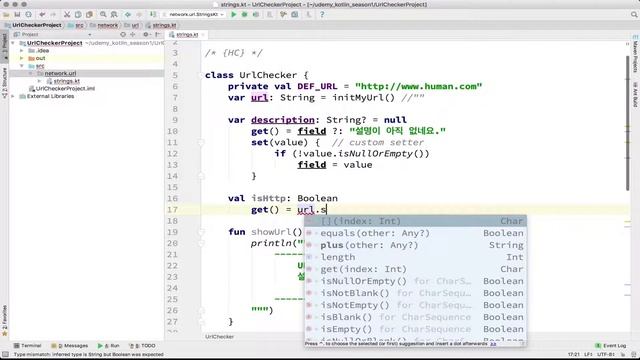Open the Project side tab
Image resolution: width=640 pixels, height=360 pixels.
click(x=4, y=46)
